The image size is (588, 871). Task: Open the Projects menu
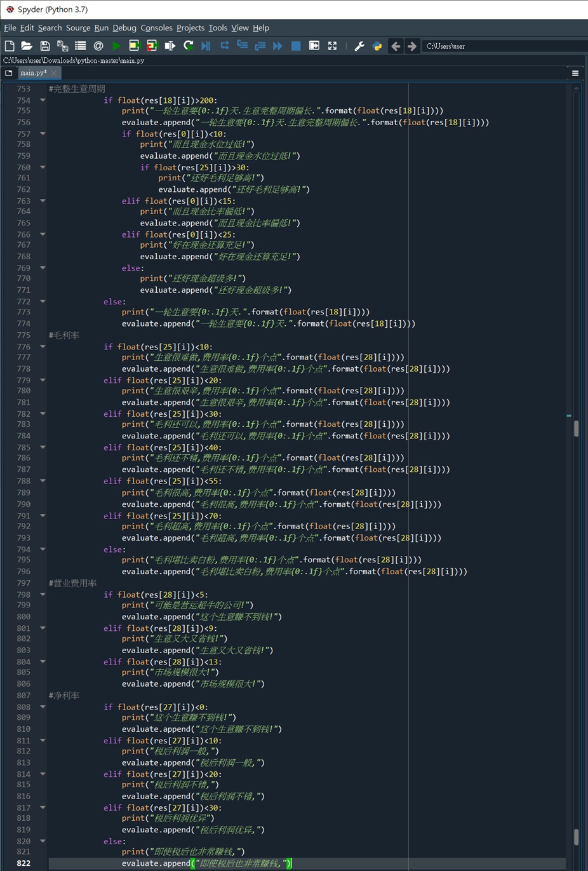(x=190, y=28)
